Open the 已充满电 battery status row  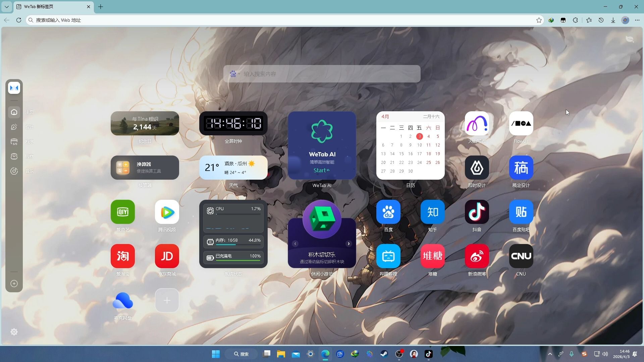point(233,257)
